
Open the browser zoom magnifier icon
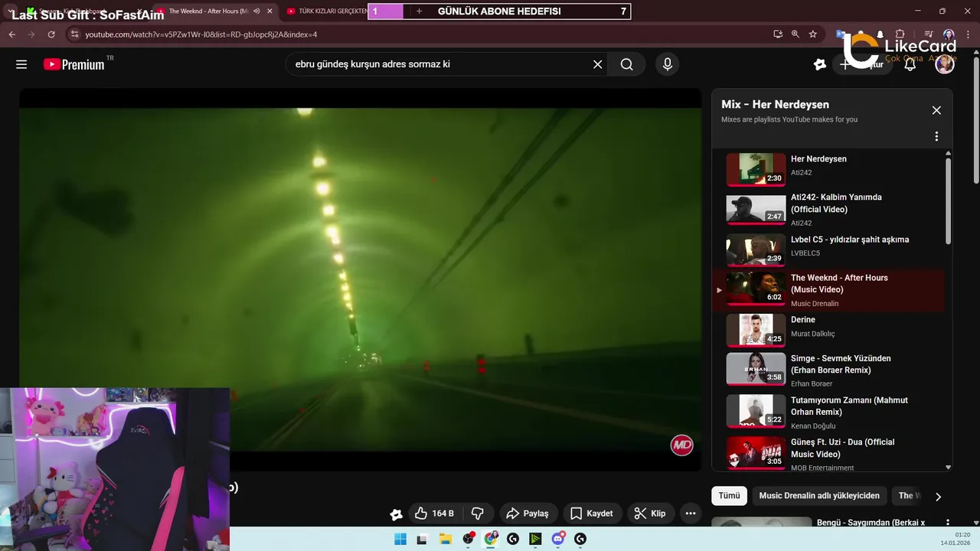coord(795,34)
